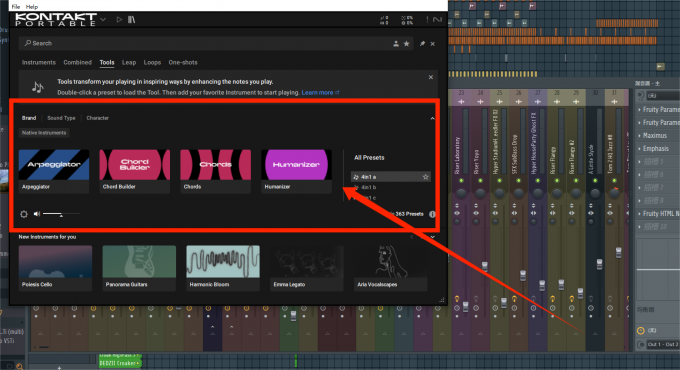Screen dimensions: 680x370
Task: Click the info icon beside 363 Presets
Action: point(432,214)
